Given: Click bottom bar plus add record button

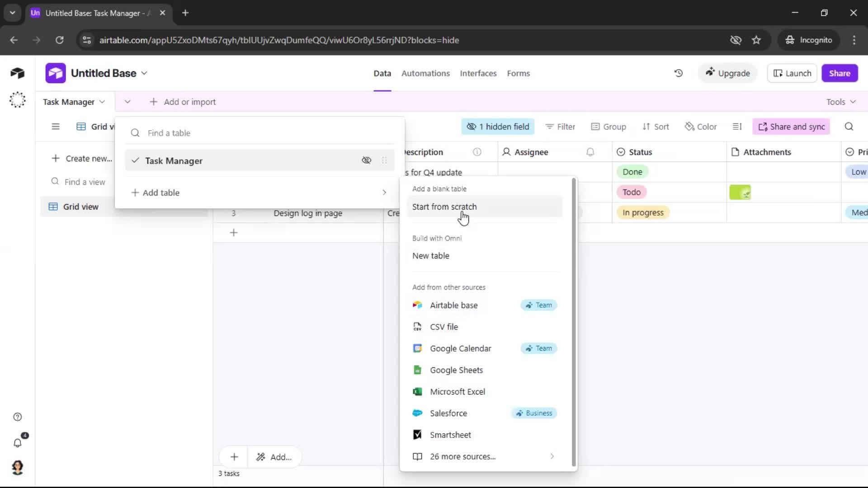Looking at the screenshot, I should pos(234,457).
